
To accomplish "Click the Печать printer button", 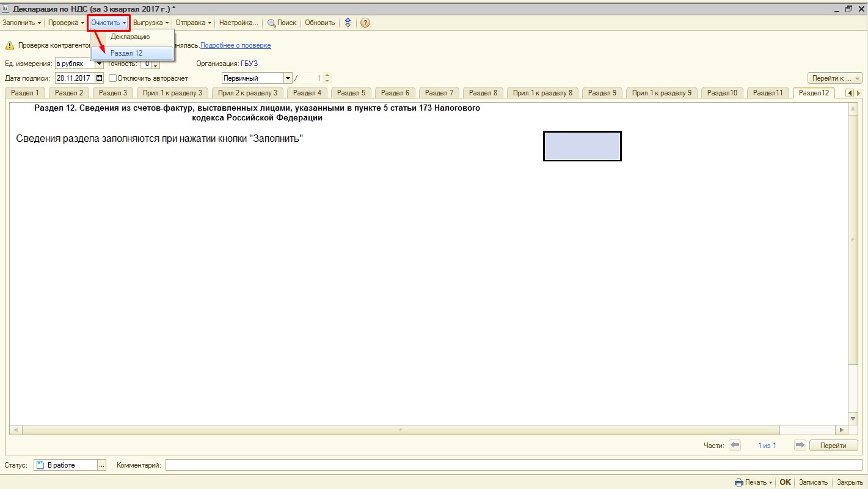I will [753, 482].
